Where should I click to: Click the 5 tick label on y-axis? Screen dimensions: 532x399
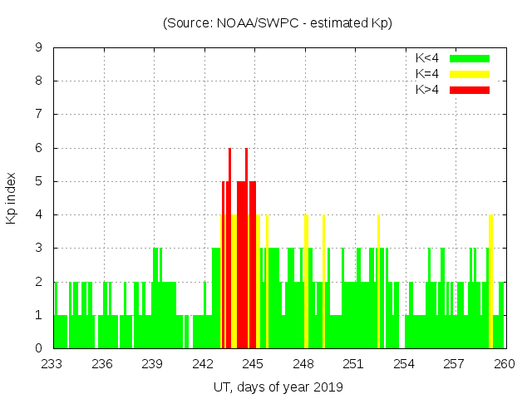click(38, 181)
